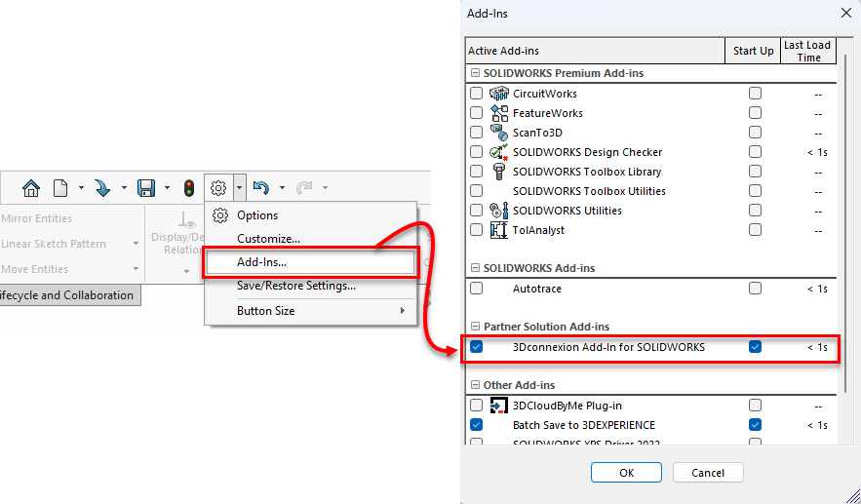Click the TolAnalyst add-in icon

click(498, 230)
